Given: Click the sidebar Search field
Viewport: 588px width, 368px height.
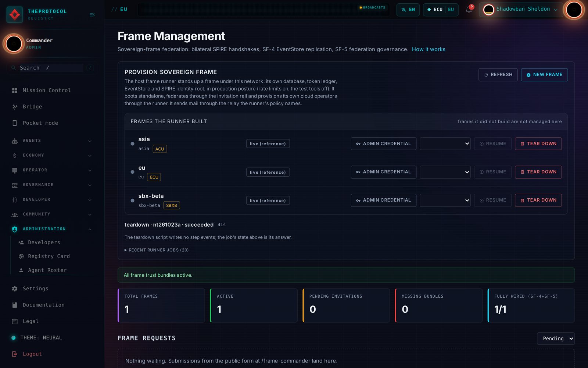Looking at the screenshot, I should coord(52,68).
